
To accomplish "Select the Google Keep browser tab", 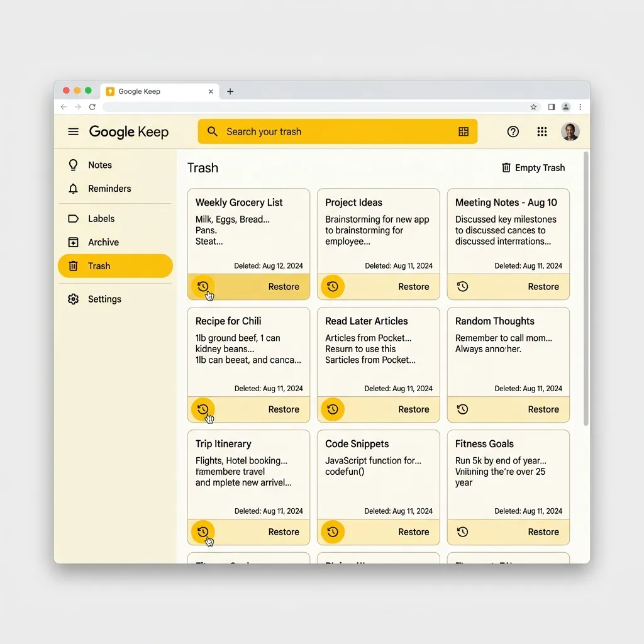I will [159, 91].
